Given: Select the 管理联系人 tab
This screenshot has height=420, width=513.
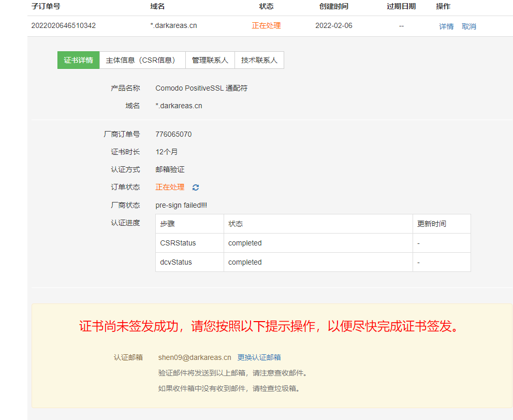Looking at the screenshot, I should click(x=210, y=60).
